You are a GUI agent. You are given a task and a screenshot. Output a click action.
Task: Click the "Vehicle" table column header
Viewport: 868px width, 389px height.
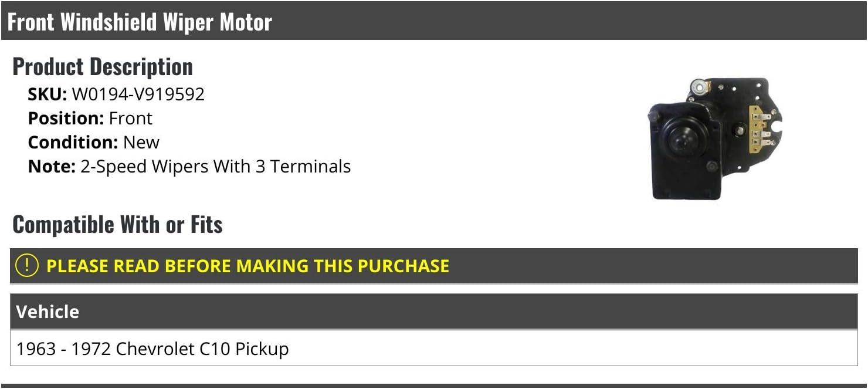pos(48,312)
